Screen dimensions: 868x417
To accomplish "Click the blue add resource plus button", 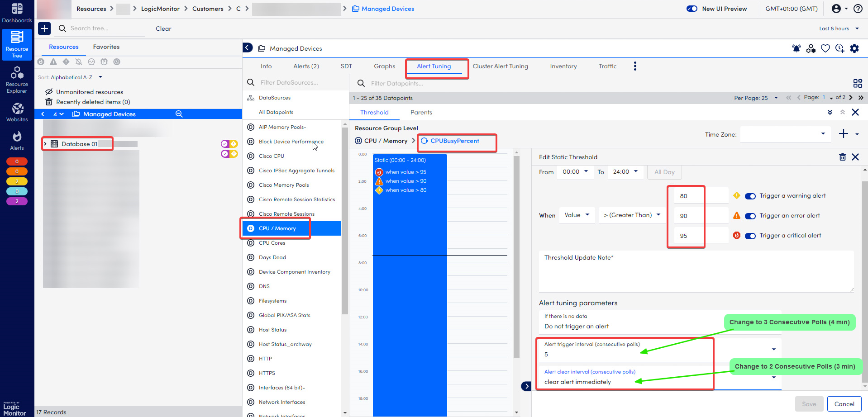I will (x=44, y=28).
